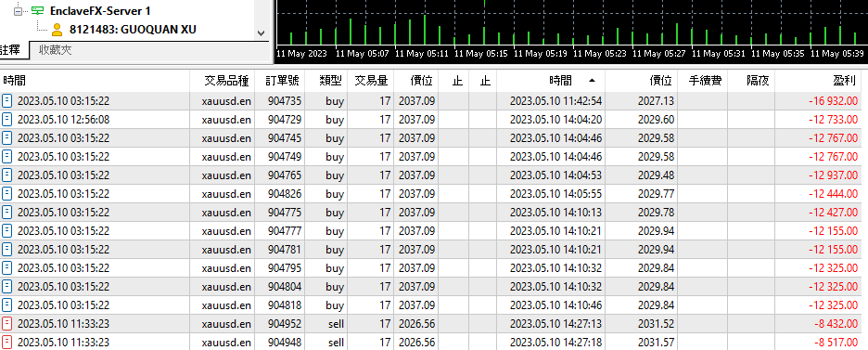Image resolution: width=868 pixels, height=350 pixels.
Task: Click buy order icon for order 904729
Action: coord(7,120)
